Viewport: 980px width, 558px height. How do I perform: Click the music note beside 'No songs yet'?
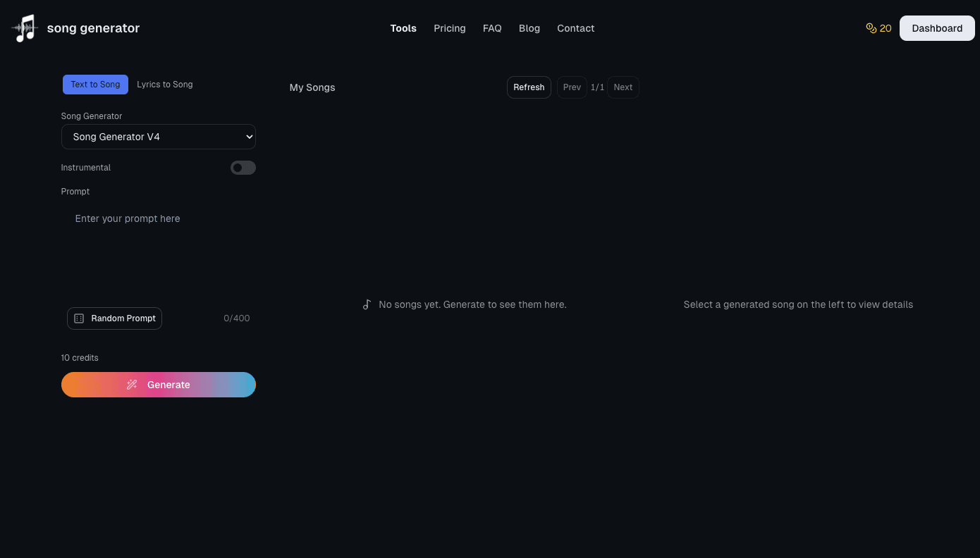367,304
